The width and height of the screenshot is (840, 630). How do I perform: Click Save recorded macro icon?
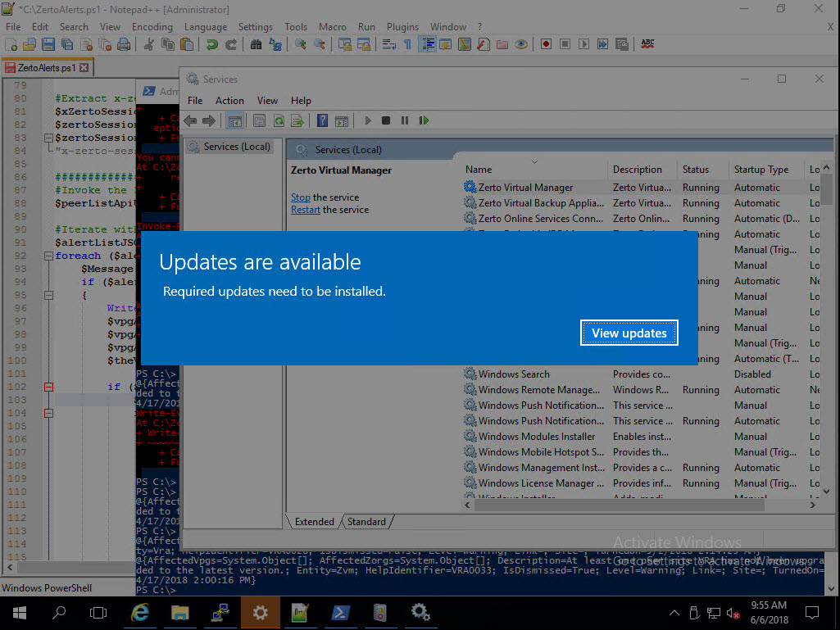pyautogui.click(x=621, y=44)
